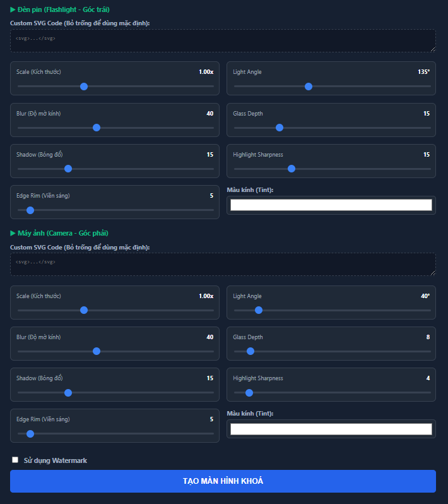
Task: Click the Flashlight Edge Rim slider handle
Action: (30, 210)
